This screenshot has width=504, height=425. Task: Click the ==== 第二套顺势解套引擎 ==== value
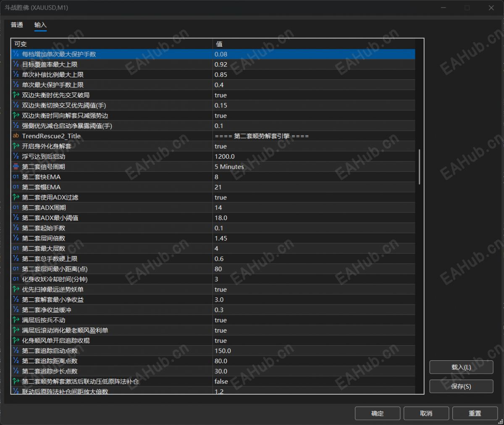coord(262,136)
